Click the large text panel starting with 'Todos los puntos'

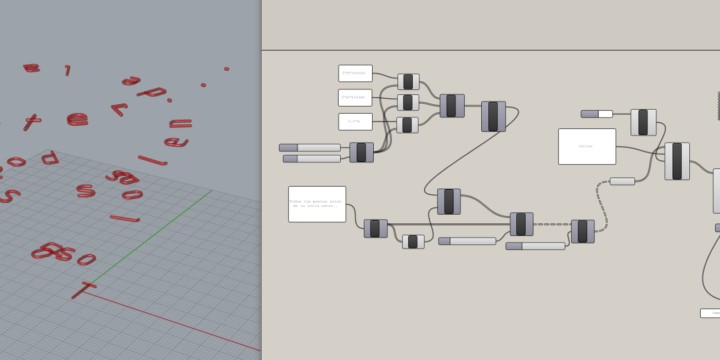pos(317,204)
